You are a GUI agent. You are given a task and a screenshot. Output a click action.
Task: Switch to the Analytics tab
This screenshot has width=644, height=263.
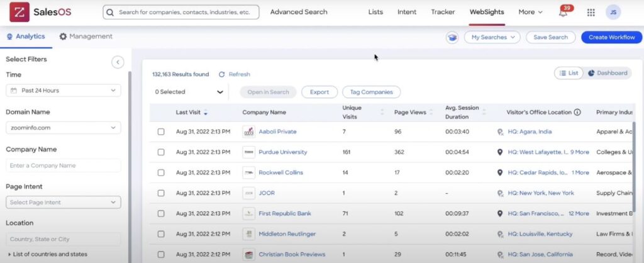pyautogui.click(x=25, y=36)
